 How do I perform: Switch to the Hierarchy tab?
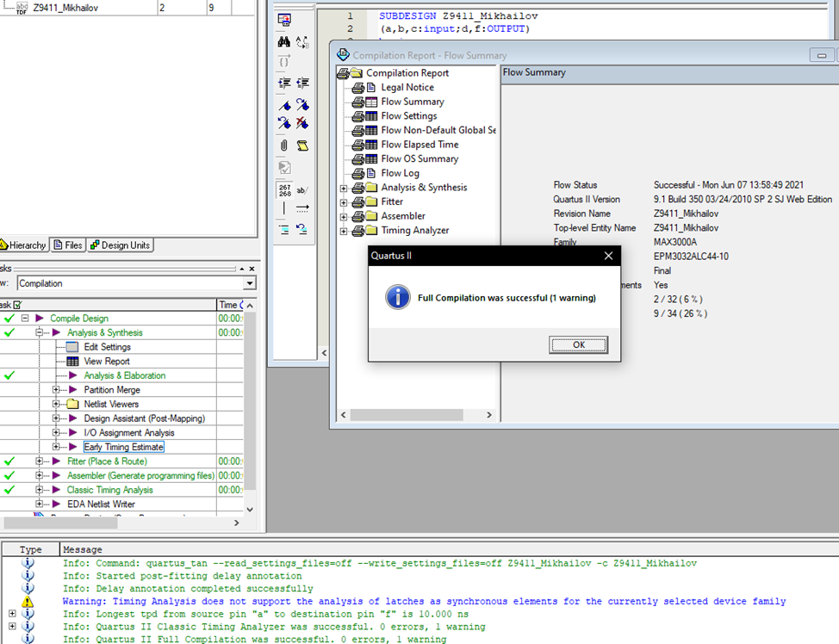tap(23, 245)
